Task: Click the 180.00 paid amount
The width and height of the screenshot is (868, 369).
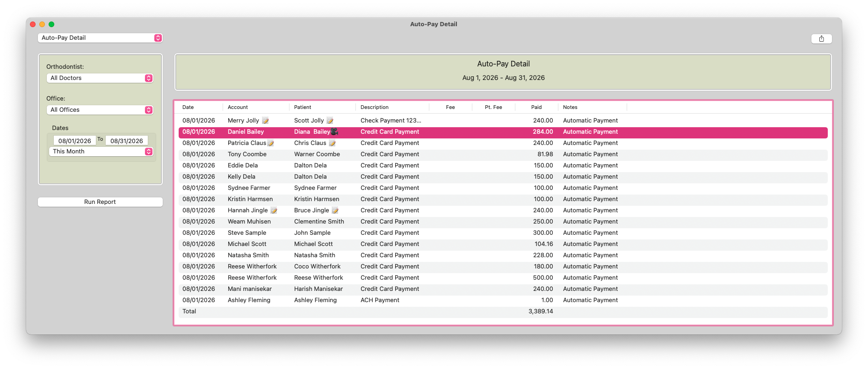Action: pos(543,267)
